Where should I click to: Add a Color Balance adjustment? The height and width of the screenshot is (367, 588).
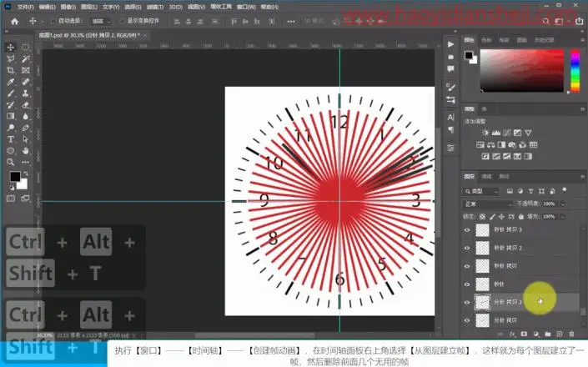(x=491, y=144)
